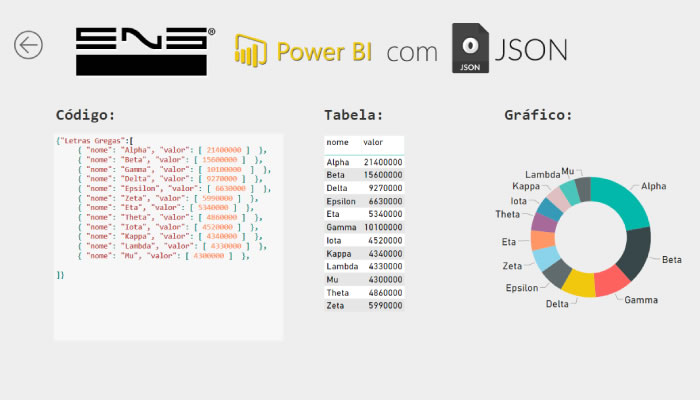
Task: Click the Código heading
Action: coord(85,115)
